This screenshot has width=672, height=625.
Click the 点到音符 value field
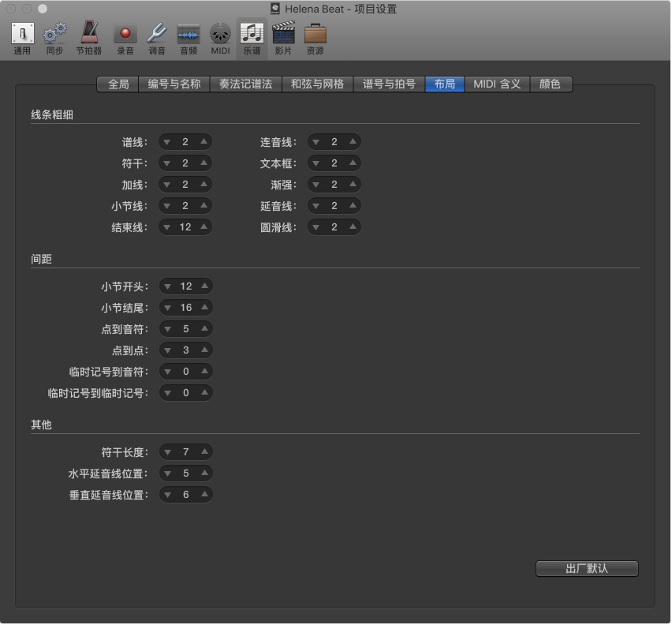coord(185,329)
